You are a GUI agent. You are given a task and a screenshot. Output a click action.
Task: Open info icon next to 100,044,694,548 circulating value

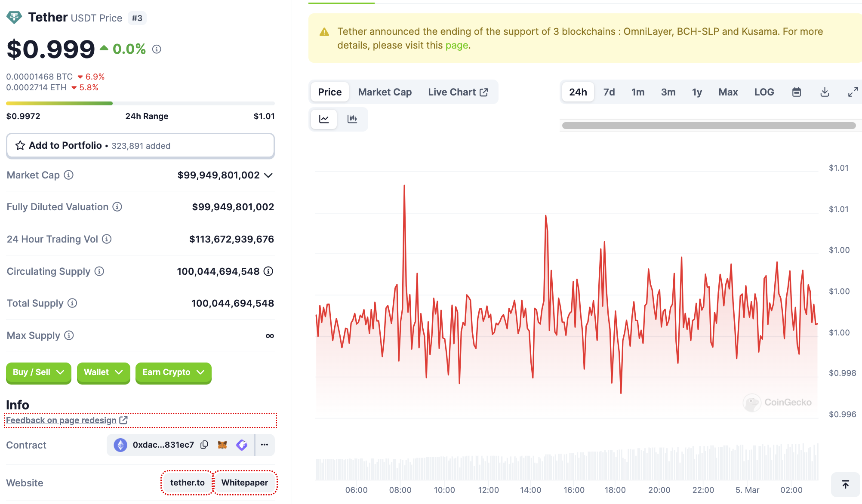pos(268,271)
